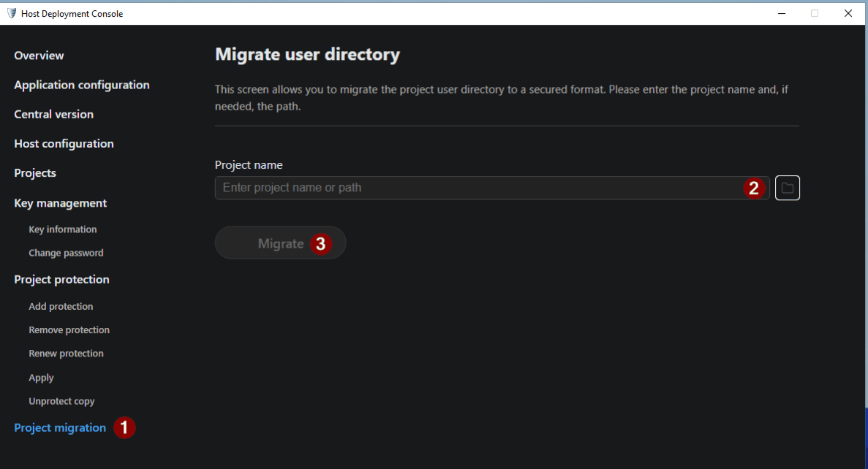Navigate to Projects
868x469 pixels.
(x=35, y=173)
